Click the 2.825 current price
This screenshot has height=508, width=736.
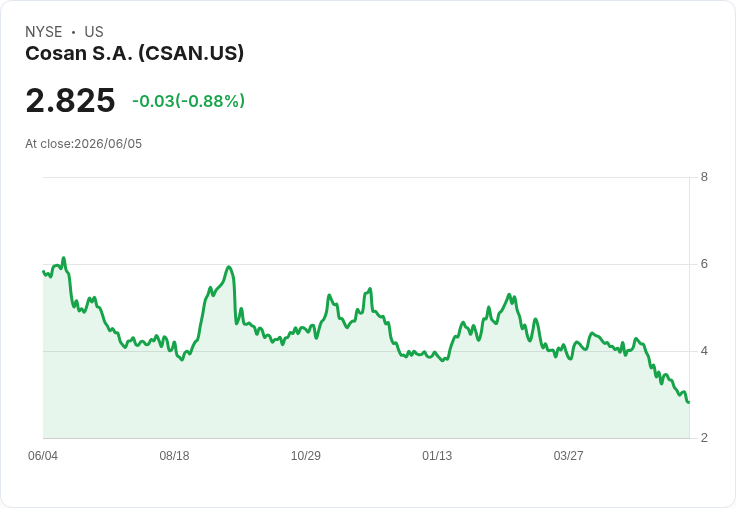tap(70, 100)
